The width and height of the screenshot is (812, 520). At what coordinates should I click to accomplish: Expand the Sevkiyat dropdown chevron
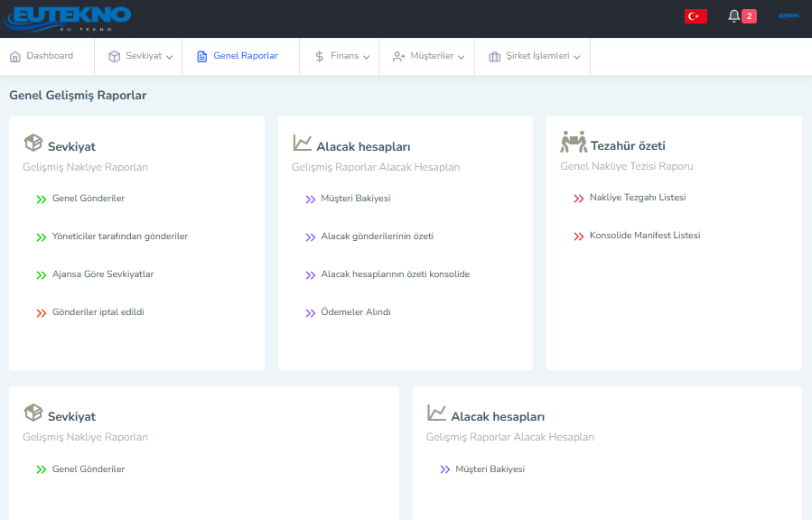(x=169, y=57)
